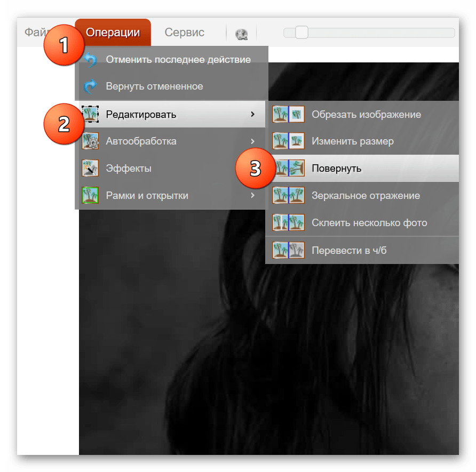Expand the Рамки и открытки arrow
This screenshot has width=476, height=472.
(x=252, y=195)
